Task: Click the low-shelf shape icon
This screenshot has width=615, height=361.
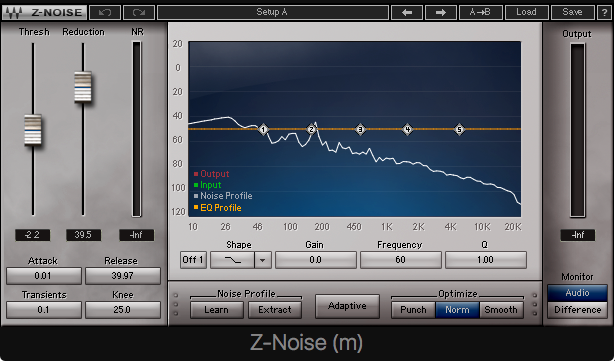Action: [x=232, y=260]
